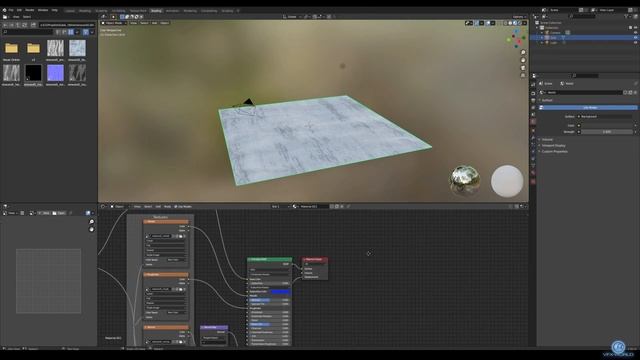The width and height of the screenshot is (640, 360).
Task: Toggle pin icon in properties editor header
Action: click(x=636, y=84)
